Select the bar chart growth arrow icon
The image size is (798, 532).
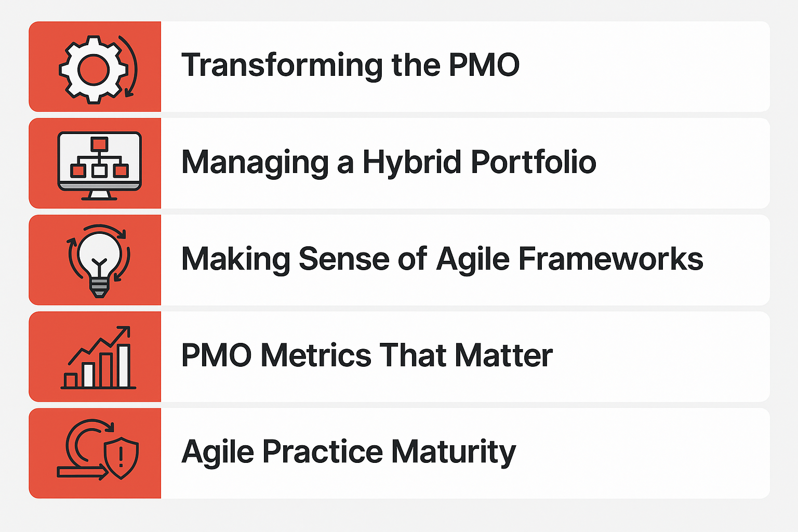pyautogui.click(x=98, y=357)
